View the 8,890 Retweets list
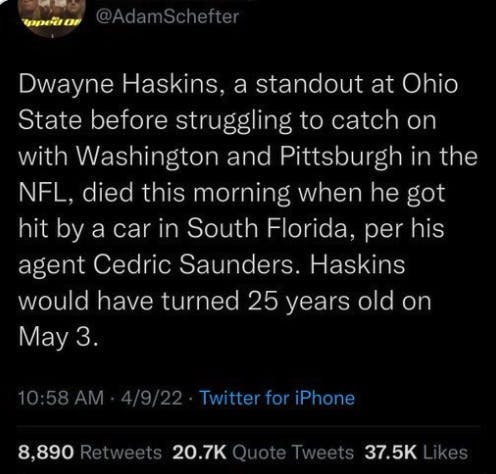496x474 pixels. (90, 452)
